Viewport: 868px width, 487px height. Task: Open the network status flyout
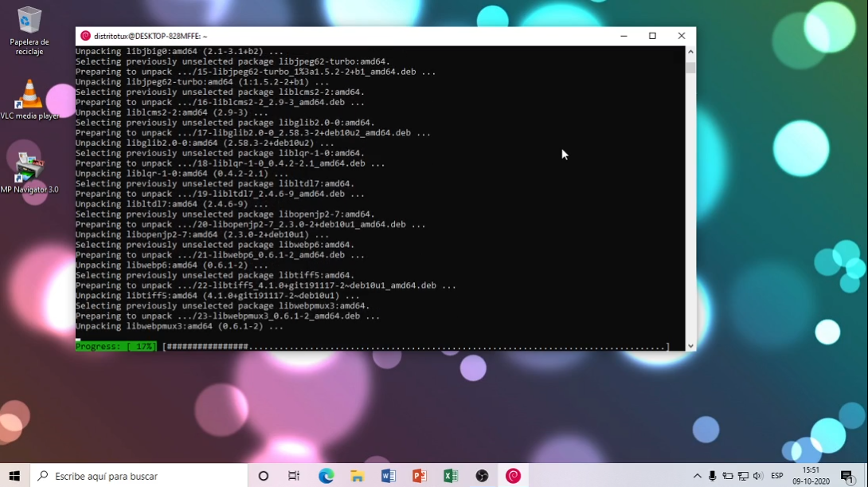click(744, 476)
